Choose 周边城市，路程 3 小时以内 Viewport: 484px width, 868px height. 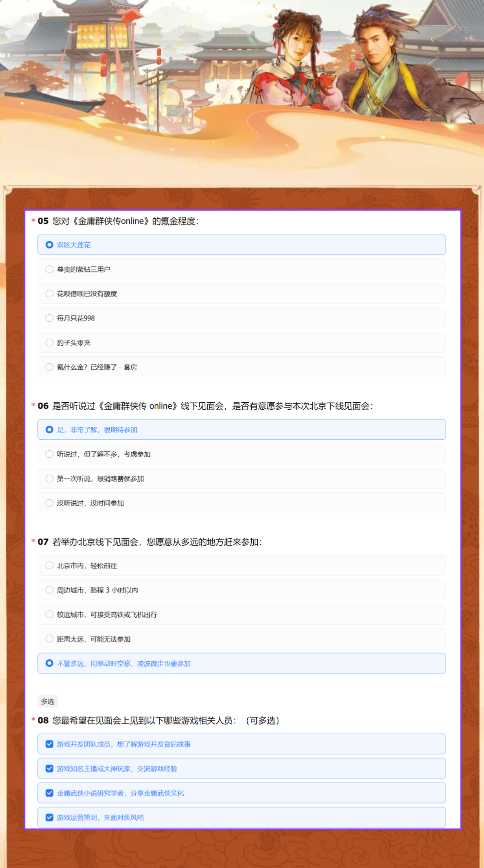click(x=241, y=590)
